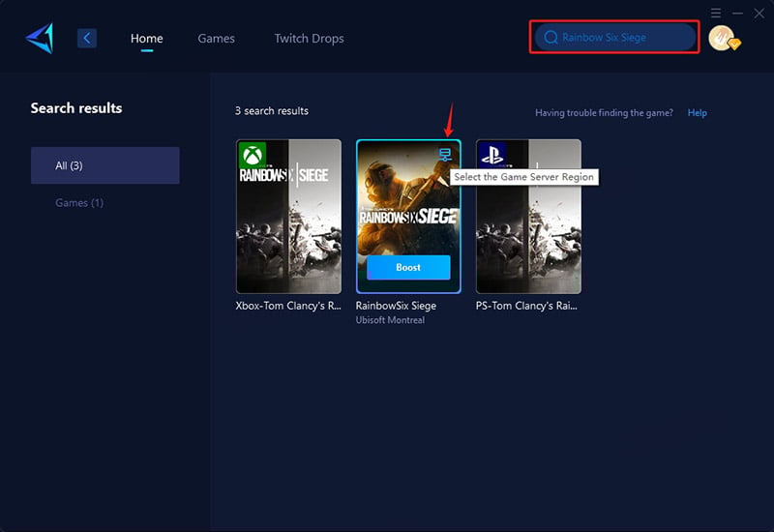
Task: Click the Having trouble finding the game text
Action: pos(604,113)
